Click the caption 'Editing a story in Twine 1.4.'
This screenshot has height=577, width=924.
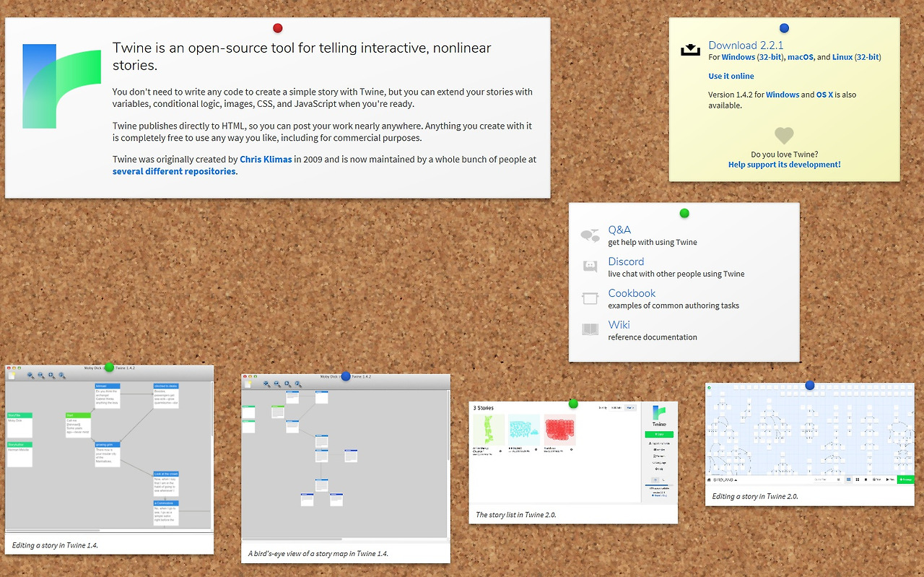(x=55, y=545)
